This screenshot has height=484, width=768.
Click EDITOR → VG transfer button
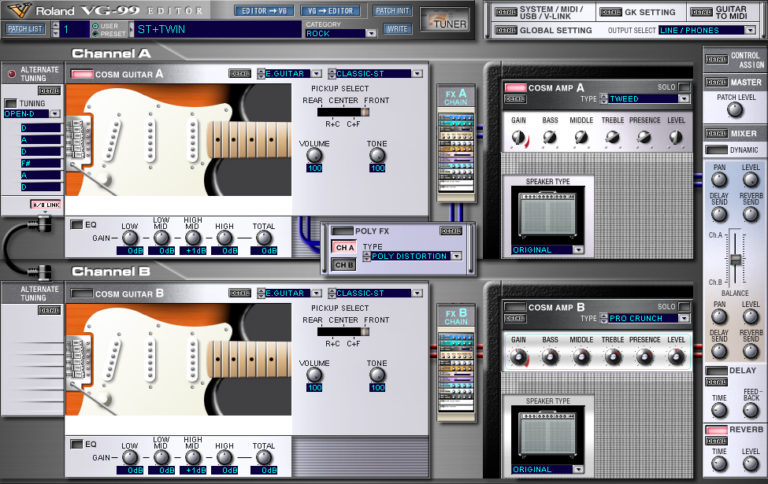264,11
